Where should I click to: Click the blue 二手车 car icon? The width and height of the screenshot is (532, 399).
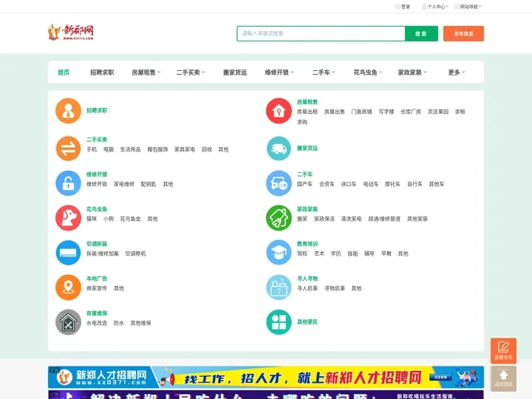click(279, 183)
